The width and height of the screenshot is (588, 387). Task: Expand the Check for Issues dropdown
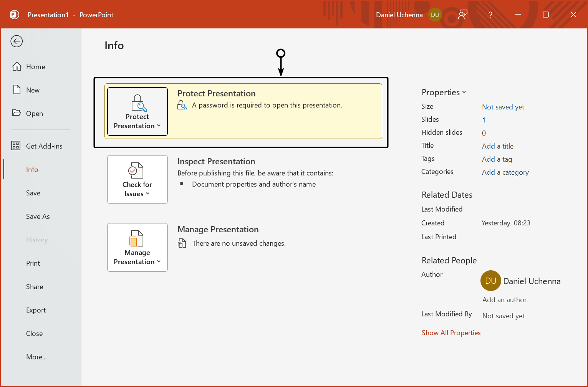[147, 194]
